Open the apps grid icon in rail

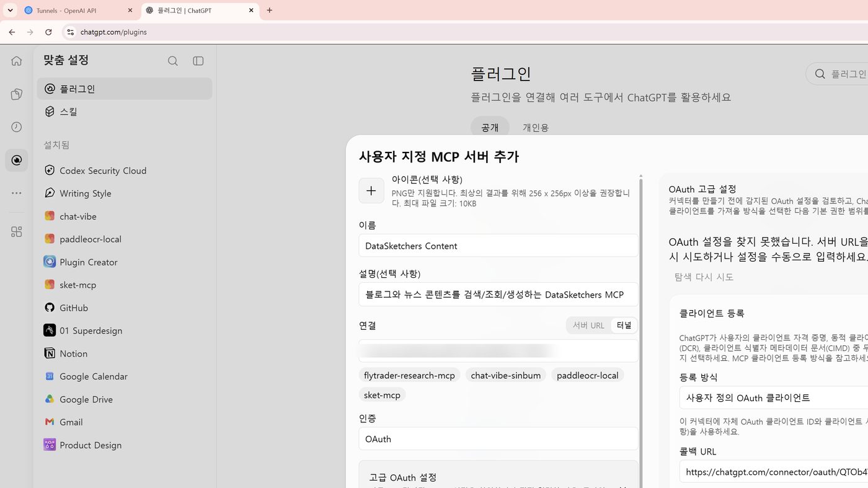[17, 232]
